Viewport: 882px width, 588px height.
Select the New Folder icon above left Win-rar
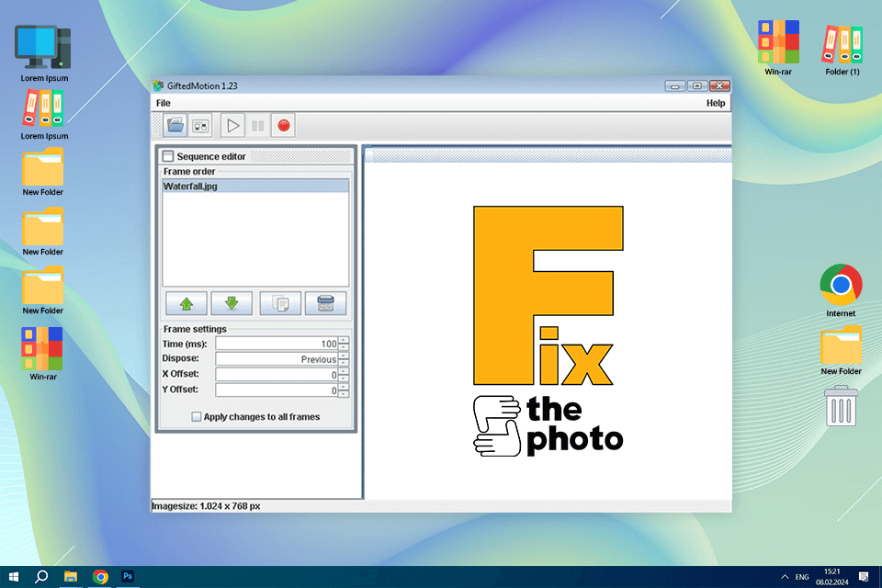pos(43,290)
